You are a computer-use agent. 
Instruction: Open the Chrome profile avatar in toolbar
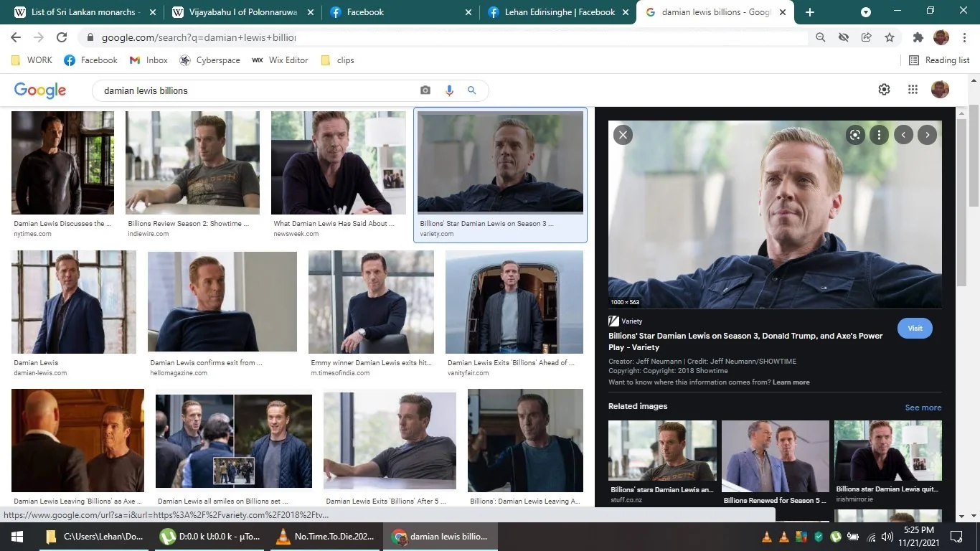pos(941,37)
